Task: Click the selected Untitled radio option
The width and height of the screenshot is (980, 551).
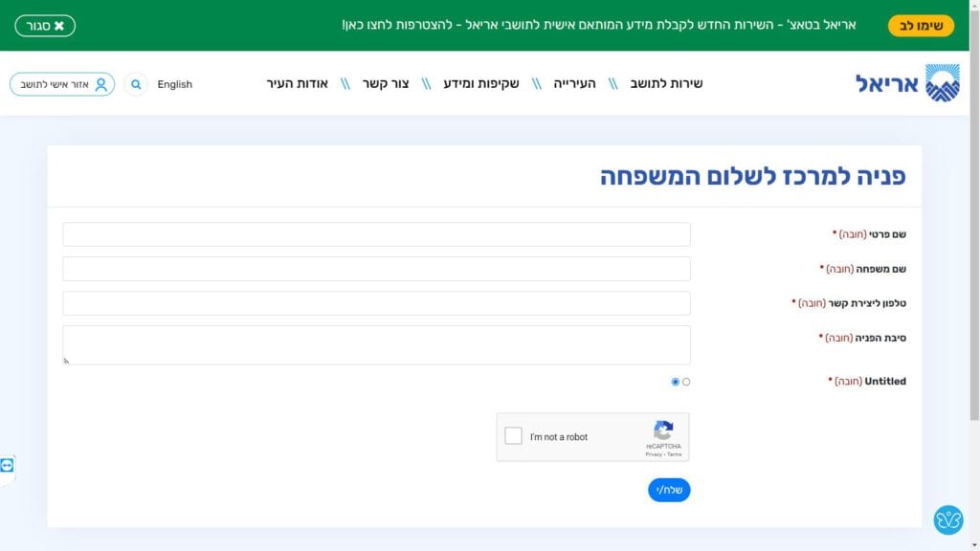Action: tap(675, 382)
